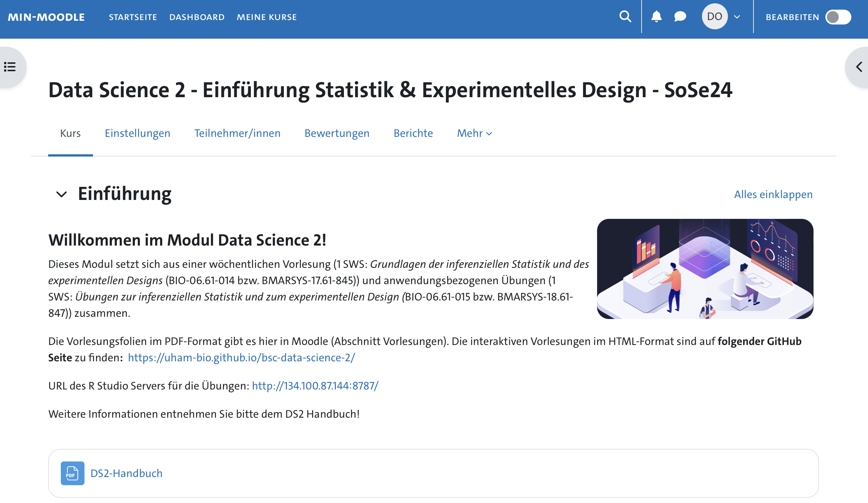This screenshot has width=868, height=503.
Task: Click the Alles einklappen link
Action: coord(773,194)
